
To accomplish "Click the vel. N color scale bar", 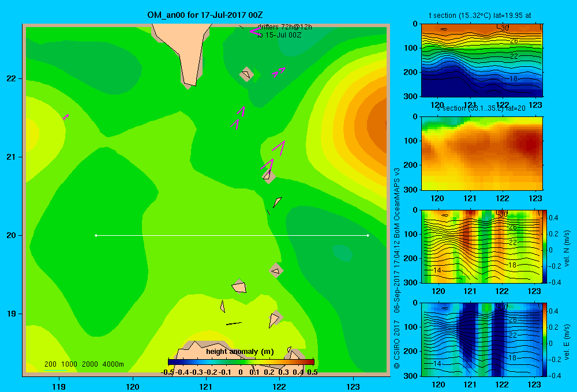I will click(x=545, y=246).
